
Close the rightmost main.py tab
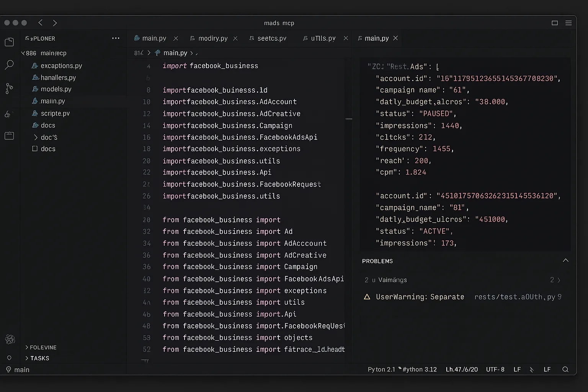pyautogui.click(x=395, y=38)
